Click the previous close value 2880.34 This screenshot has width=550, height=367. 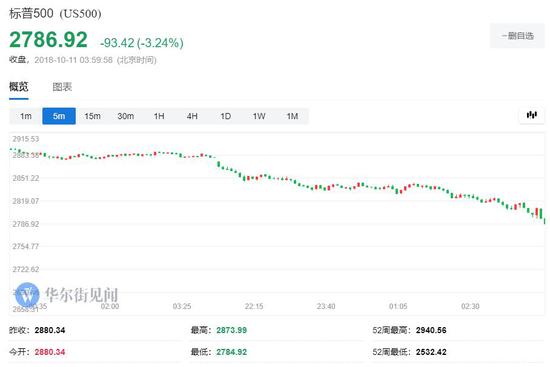pos(50,330)
